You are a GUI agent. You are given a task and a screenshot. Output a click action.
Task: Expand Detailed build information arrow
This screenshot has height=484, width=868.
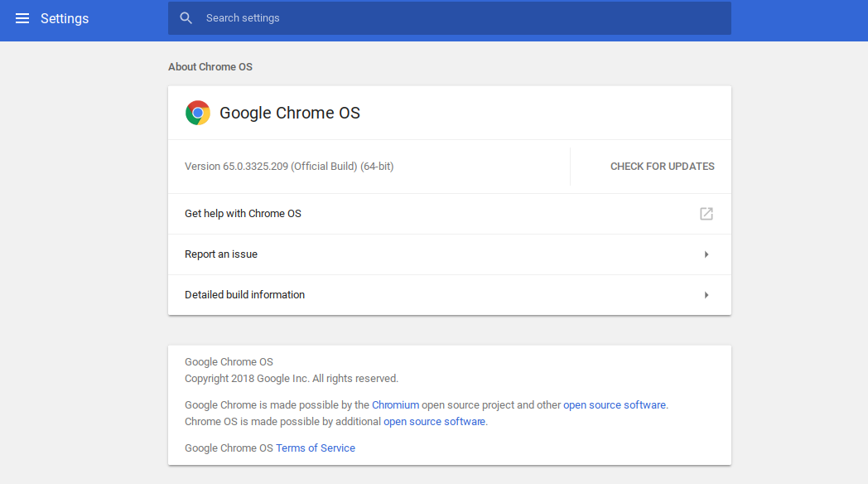[x=706, y=295]
